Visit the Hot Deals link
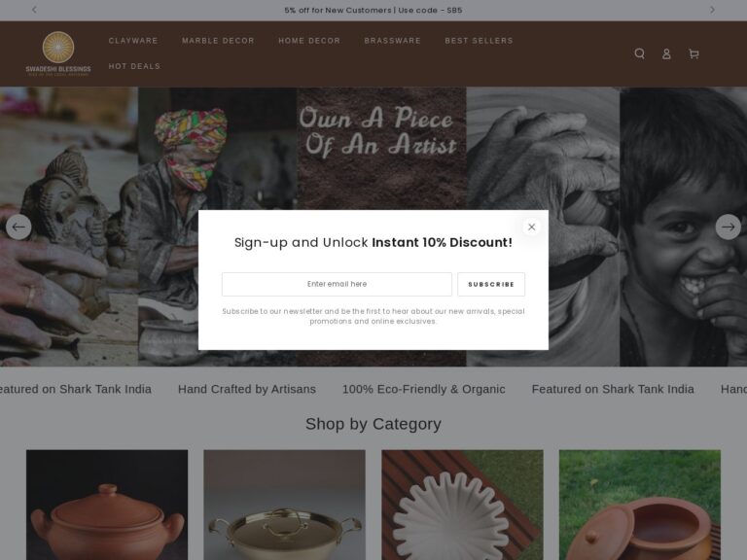747x560 pixels. [x=135, y=66]
